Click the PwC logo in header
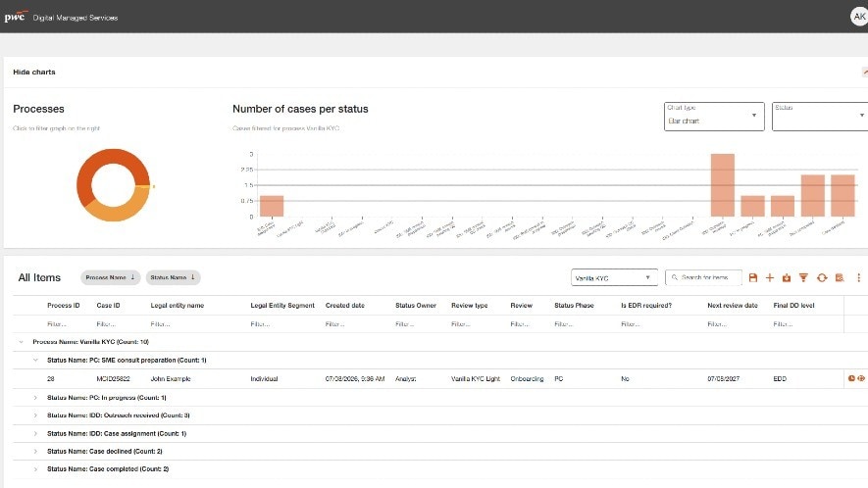The width and height of the screenshot is (868, 488). [15, 17]
